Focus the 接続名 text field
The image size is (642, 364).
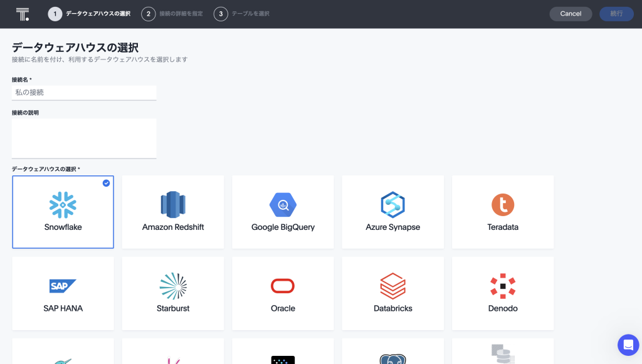[84, 92]
